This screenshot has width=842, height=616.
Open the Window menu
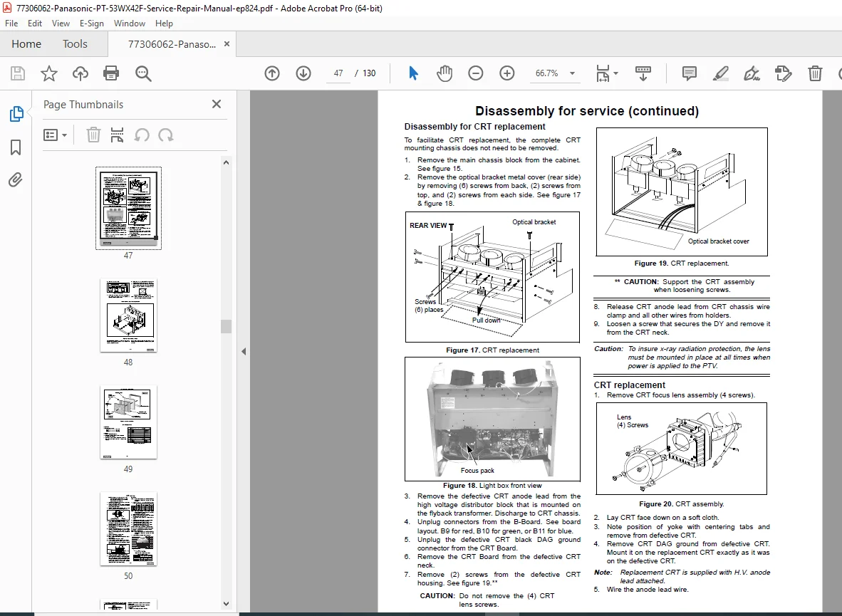130,23
